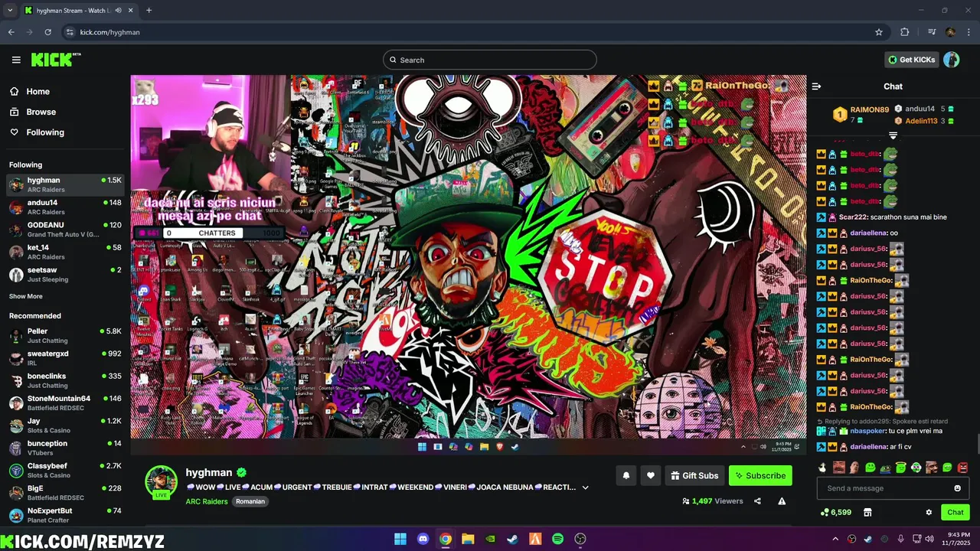
Task: Open ket_14 channel in Following list
Action: 65,252
